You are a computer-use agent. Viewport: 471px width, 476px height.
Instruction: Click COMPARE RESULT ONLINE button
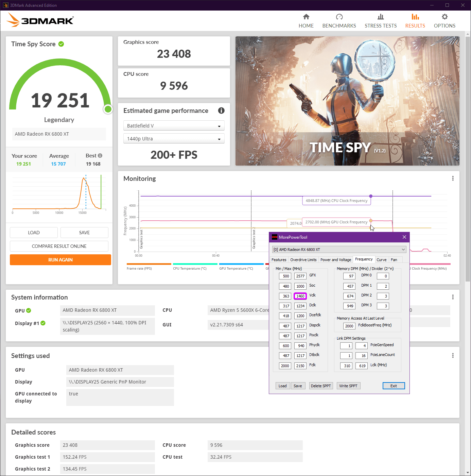(59, 246)
